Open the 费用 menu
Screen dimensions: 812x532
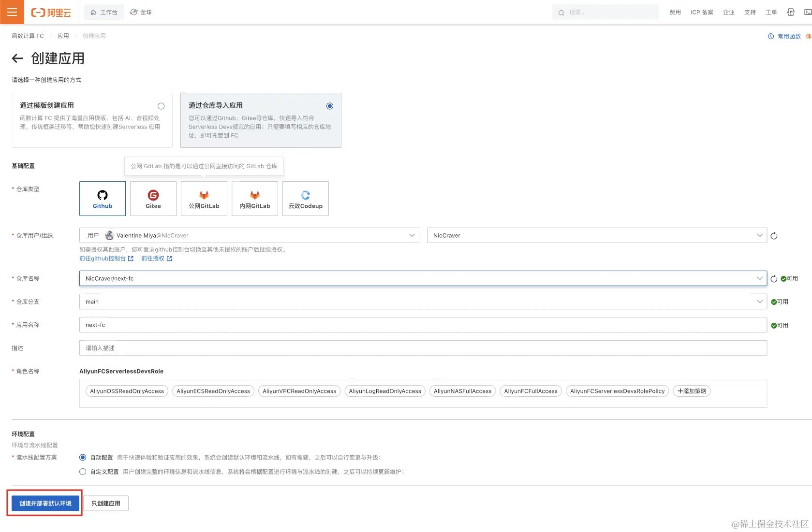[x=675, y=12]
